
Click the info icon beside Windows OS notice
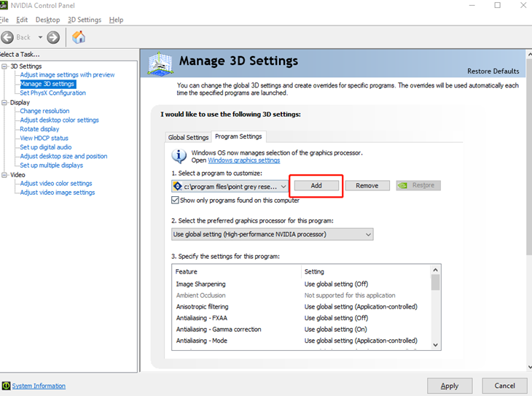click(x=179, y=156)
